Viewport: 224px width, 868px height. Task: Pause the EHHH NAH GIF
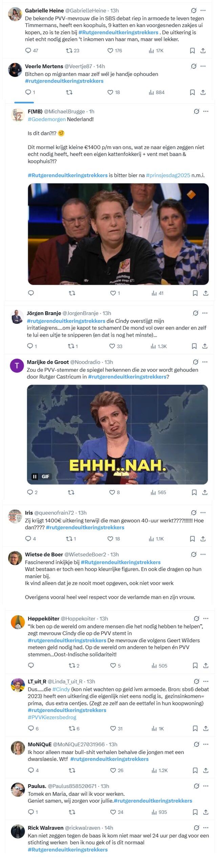[x=35, y=477]
